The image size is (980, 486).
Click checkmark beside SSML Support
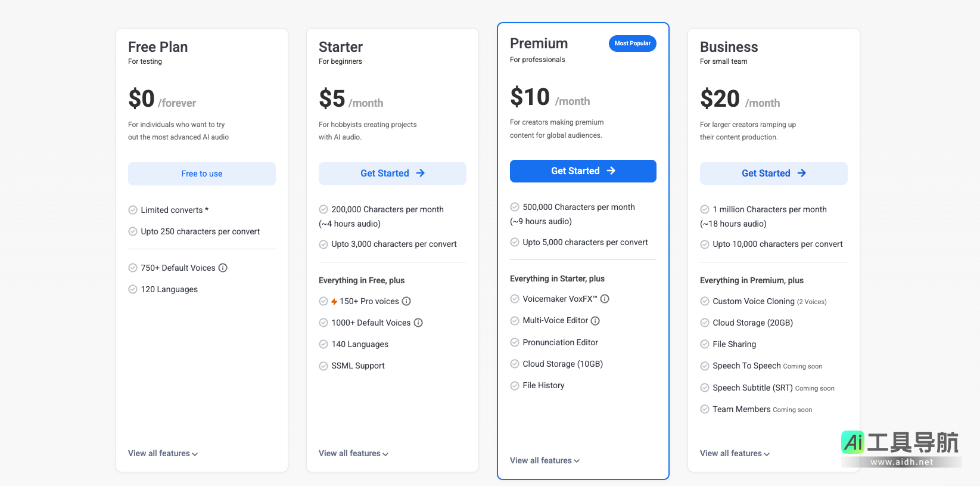click(323, 366)
